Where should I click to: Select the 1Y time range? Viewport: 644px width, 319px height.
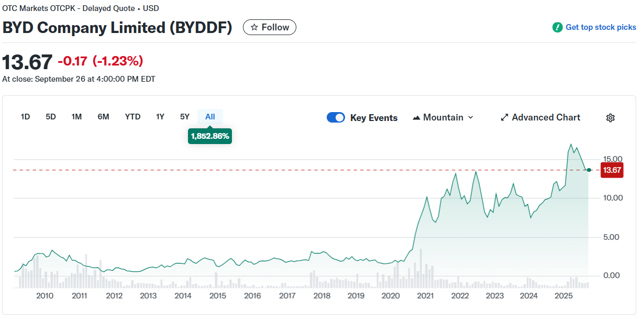[160, 117]
